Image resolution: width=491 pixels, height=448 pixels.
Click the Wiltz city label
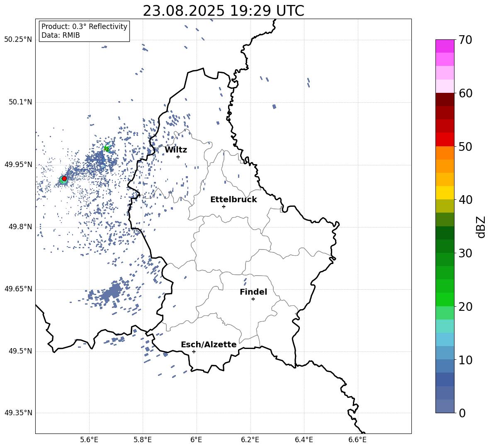pyautogui.click(x=176, y=150)
